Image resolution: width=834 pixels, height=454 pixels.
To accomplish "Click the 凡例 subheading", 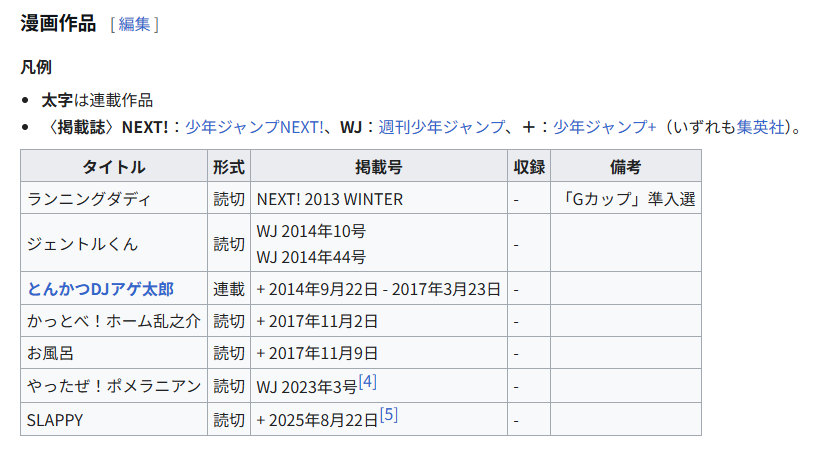I will [36, 68].
